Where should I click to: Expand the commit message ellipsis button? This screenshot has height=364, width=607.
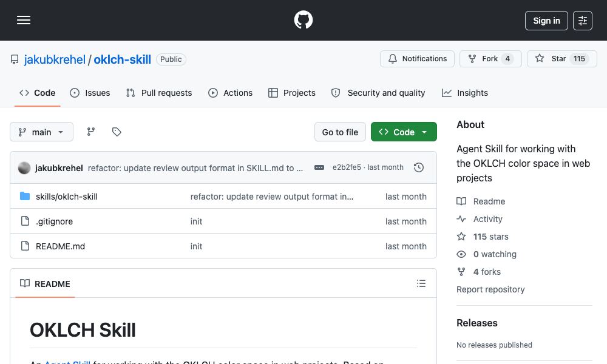319,167
